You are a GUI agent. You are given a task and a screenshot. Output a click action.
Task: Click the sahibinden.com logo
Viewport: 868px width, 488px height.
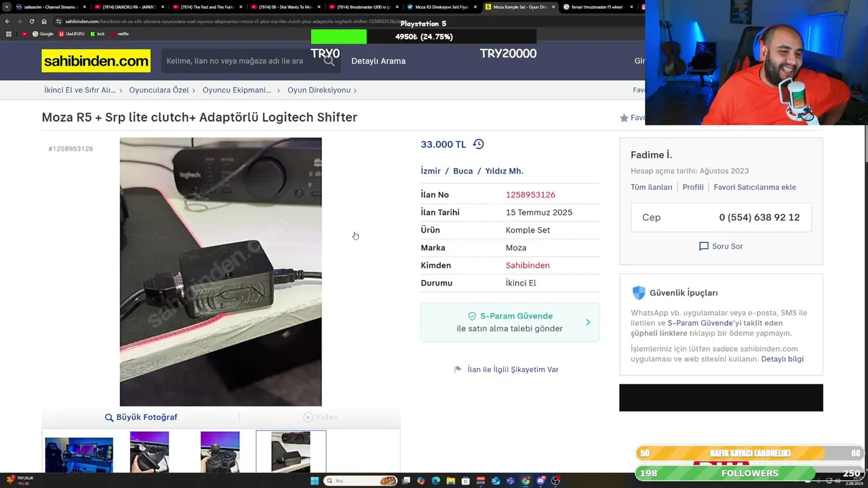click(x=96, y=61)
